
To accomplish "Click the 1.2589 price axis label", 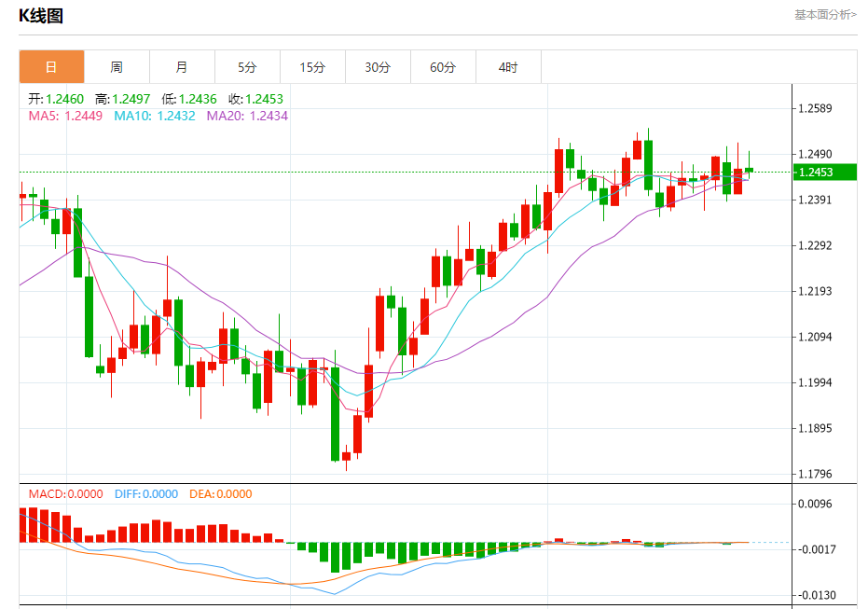I will click(815, 108).
